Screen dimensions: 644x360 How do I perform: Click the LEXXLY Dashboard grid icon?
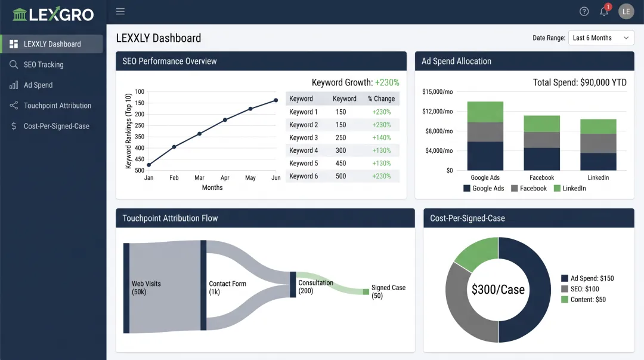(x=14, y=44)
